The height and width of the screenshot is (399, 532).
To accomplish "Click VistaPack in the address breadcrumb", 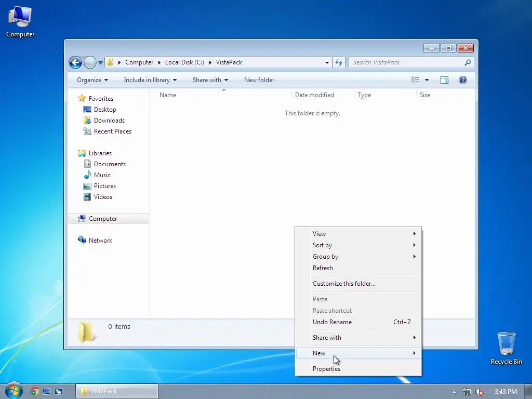I will [229, 62].
